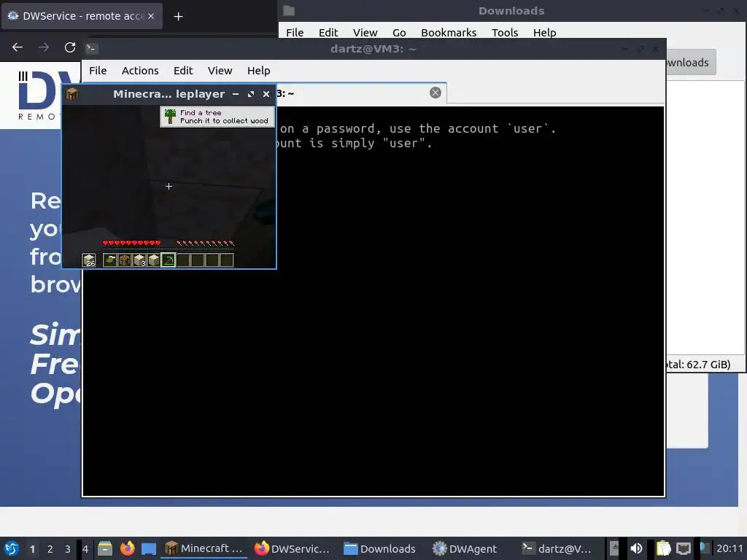Open the terminal Edit menu

point(183,71)
